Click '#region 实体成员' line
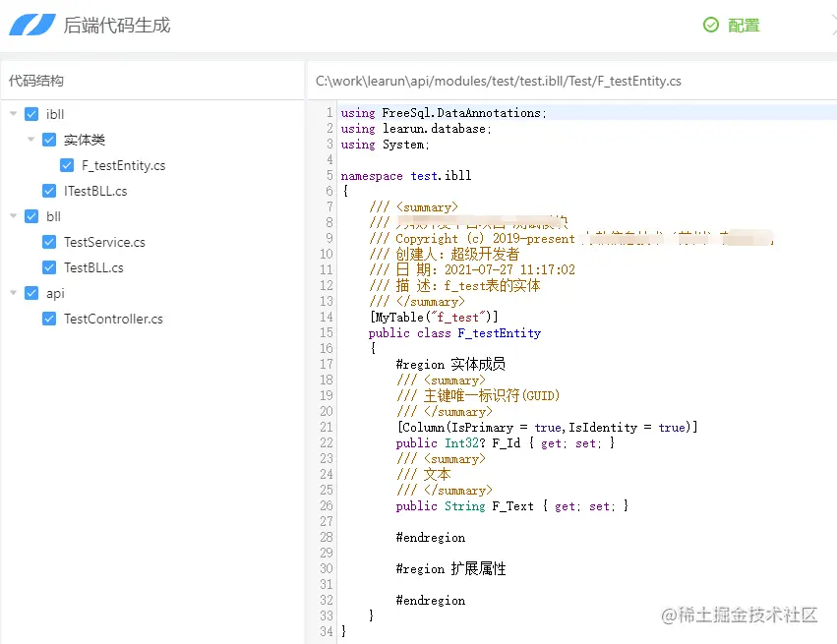Image resolution: width=837 pixels, height=644 pixels. [450, 365]
